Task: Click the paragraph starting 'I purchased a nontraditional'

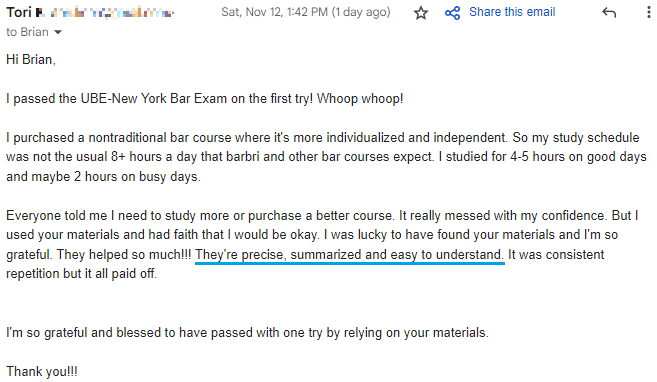Action: [x=326, y=157]
